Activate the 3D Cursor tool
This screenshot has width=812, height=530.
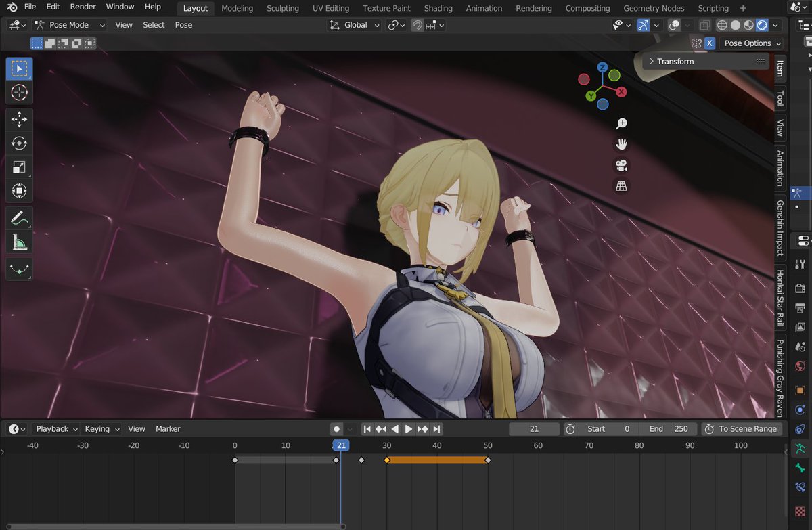[x=19, y=93]
